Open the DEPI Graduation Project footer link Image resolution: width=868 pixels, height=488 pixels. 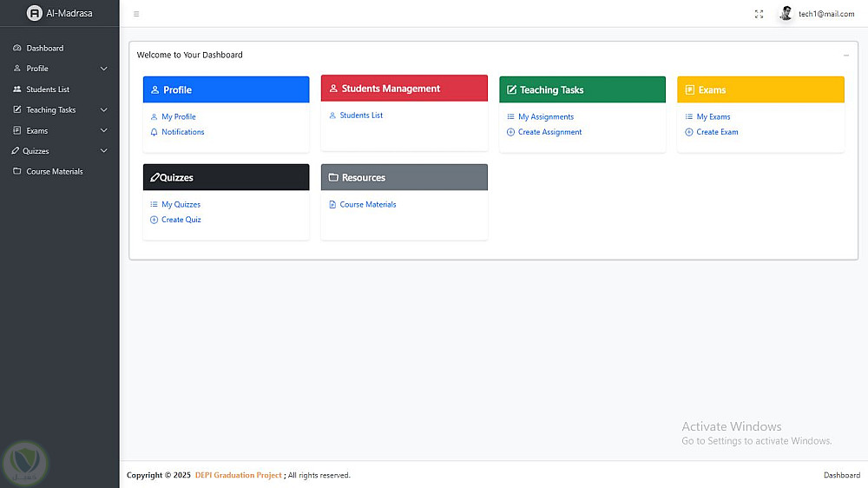tap(238, 475)
